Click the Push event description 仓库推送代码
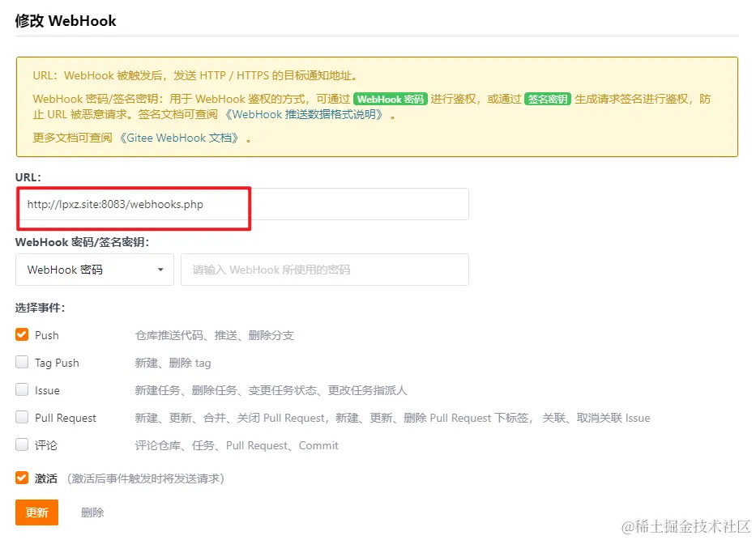Image resolution: width=756 pixels, height=540 pixels. [215, 335]
